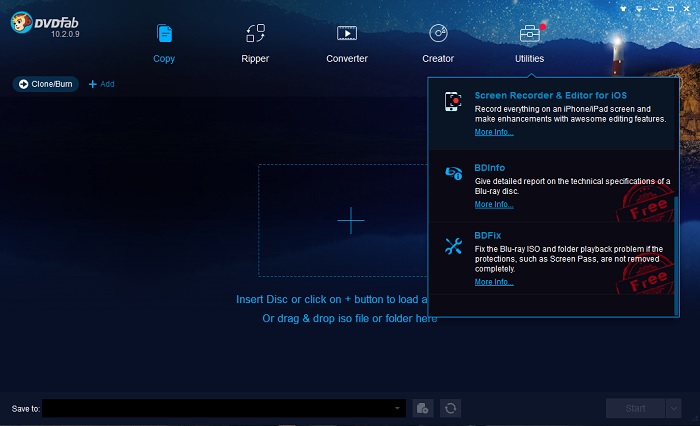Switch to the Copy tab label
Image resolution: width=700 pixels, height=426 pixels.
coord(164,58)
